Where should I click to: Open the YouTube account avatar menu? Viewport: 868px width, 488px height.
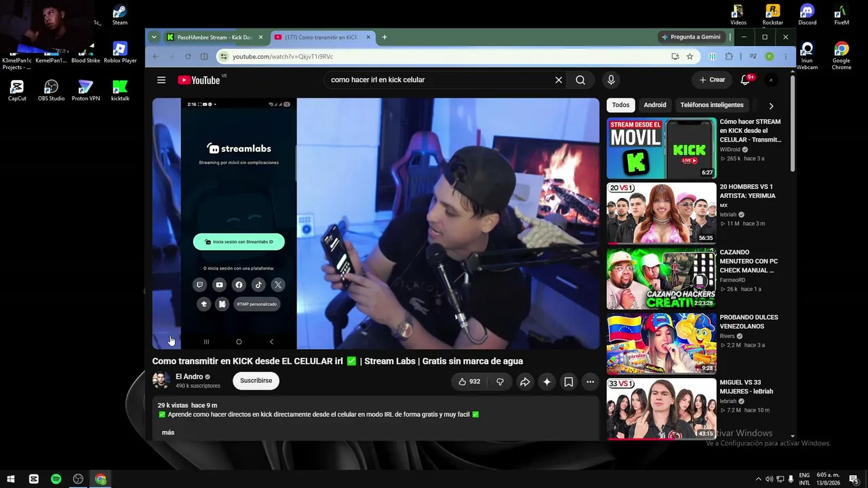(x=771, y=80)
